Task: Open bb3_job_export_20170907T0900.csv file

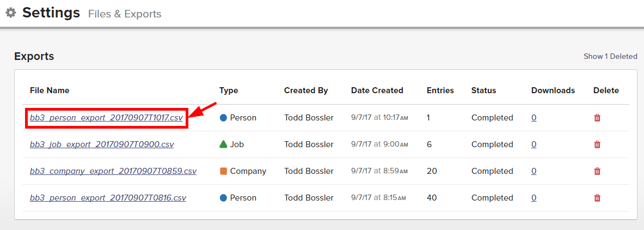Action: tap(102, 144)
